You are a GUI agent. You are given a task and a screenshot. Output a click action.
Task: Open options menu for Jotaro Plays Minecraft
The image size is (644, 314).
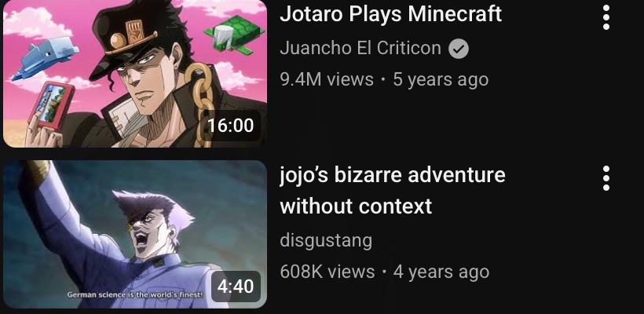point(606,17)
